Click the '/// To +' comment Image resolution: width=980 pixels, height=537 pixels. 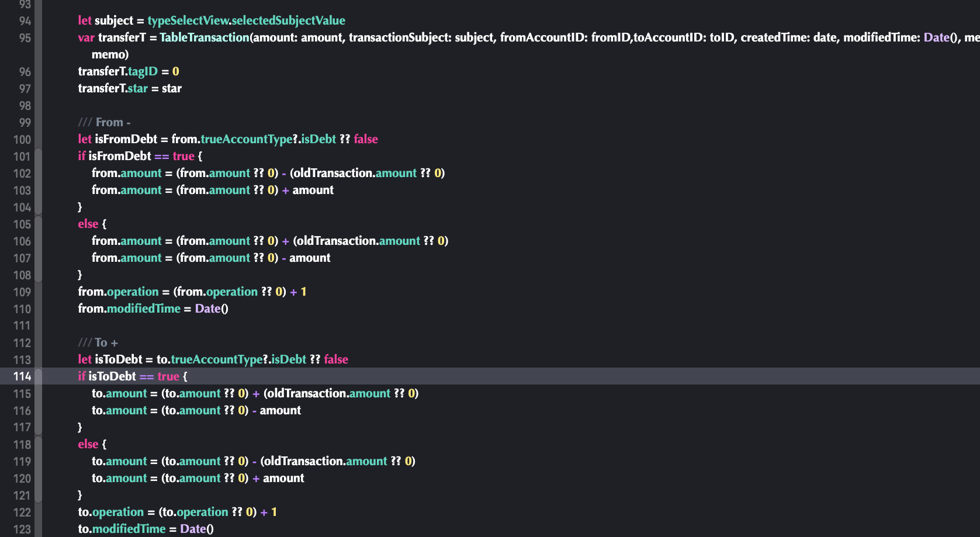coord(98,343)
